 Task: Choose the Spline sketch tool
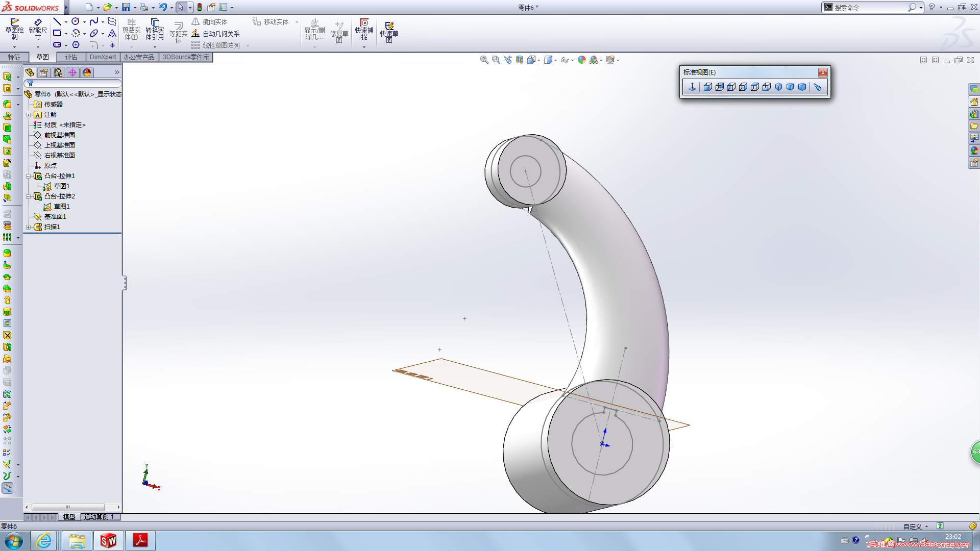click(x=94, y=21)
